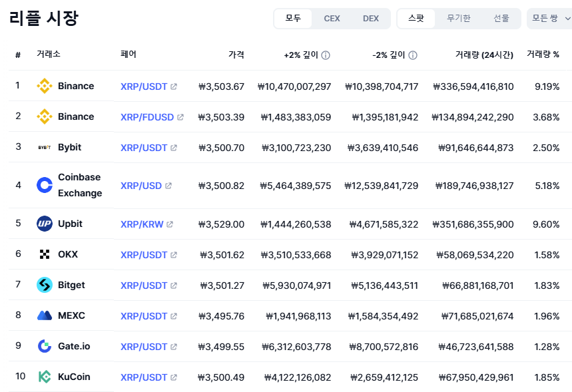Image resolution: width=572 pixels, height=392 pixels.
Task: Click the OKX exchange name
Action: [x=68, y=254]
